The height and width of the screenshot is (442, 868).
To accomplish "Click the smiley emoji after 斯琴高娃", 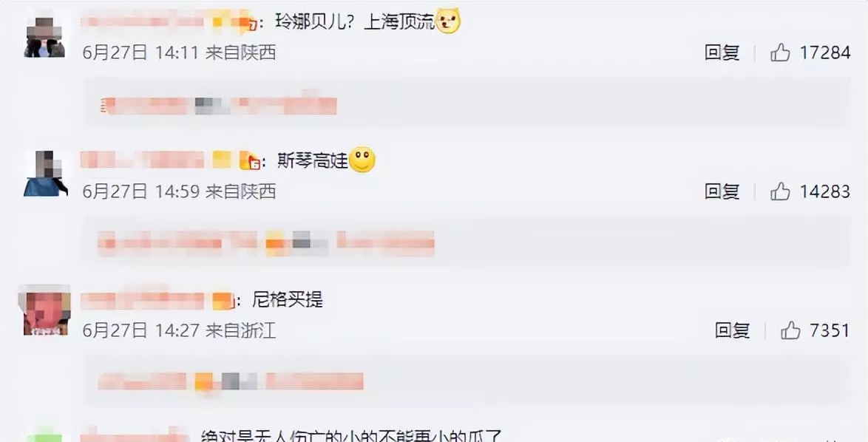I will pos(362,160).
